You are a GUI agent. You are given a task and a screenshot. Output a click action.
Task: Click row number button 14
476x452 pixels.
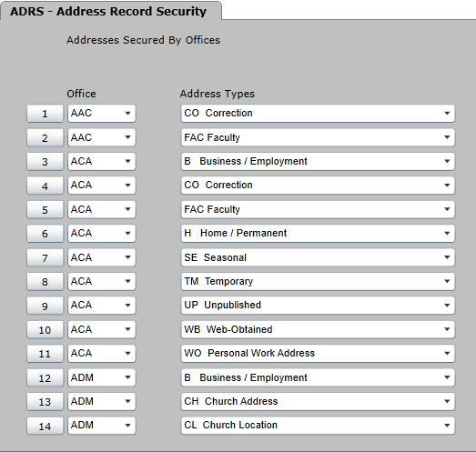point(45,426)
